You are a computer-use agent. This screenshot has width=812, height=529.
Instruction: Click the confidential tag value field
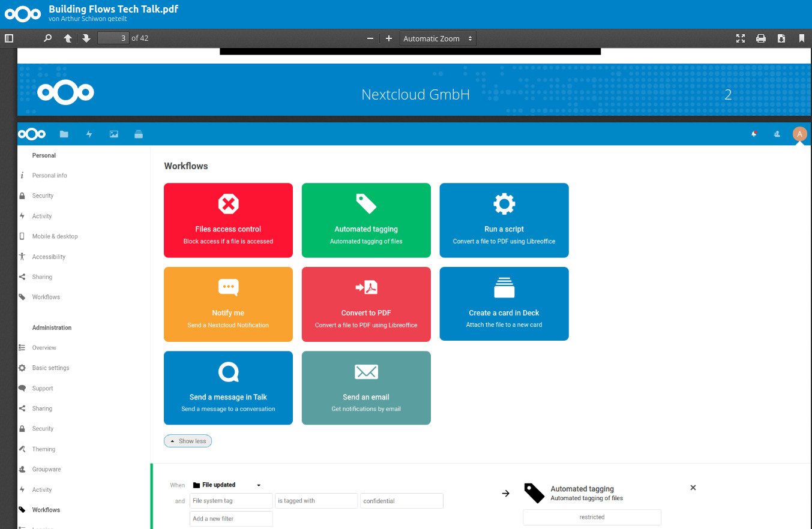click(402, 501)
